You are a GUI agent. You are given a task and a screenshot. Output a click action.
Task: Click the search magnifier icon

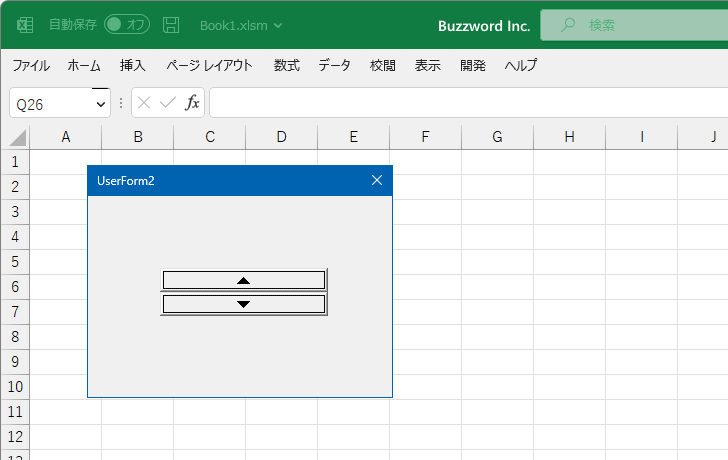pos(568,25)
